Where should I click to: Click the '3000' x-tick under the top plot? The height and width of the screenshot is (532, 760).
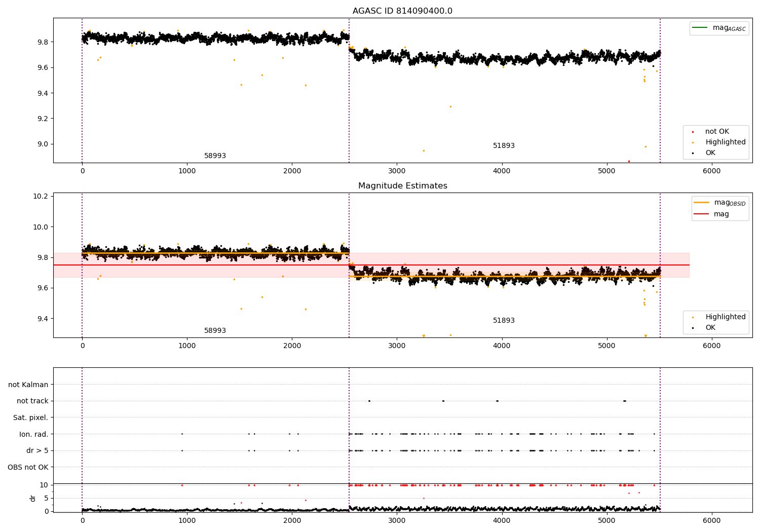tap(397, 171)
